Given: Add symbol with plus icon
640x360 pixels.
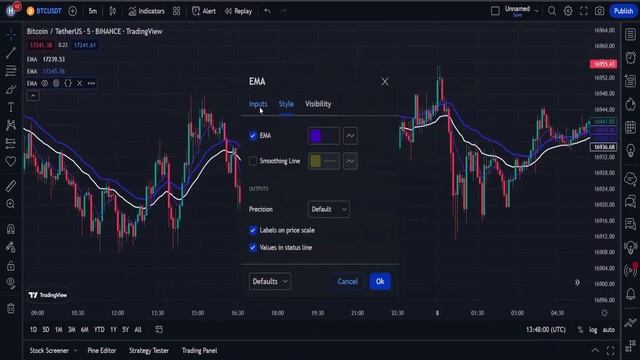Looking at the screenshot, I should coord(73,11).
